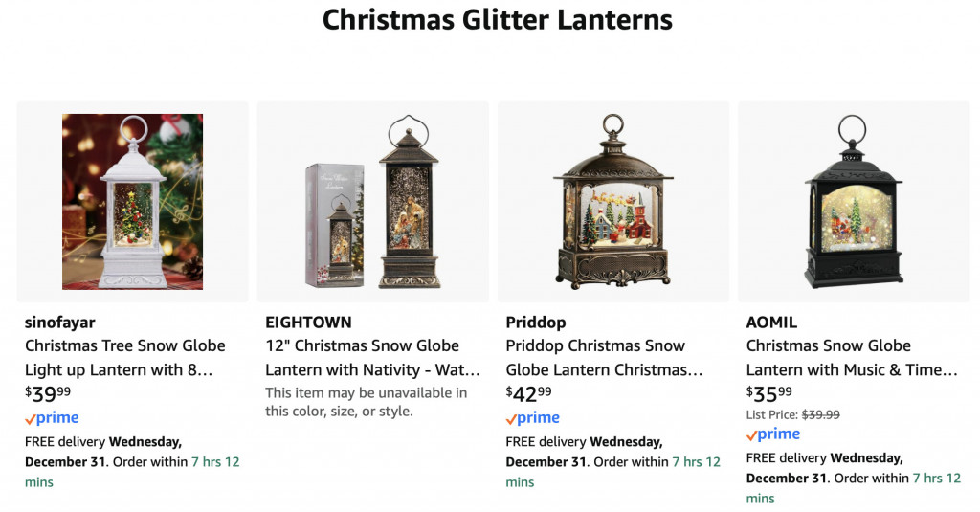
Task: Open 12" Christmas Snow Globe Lantern with Nativity title
Action: pyautogui.click(x=371, y=358)
